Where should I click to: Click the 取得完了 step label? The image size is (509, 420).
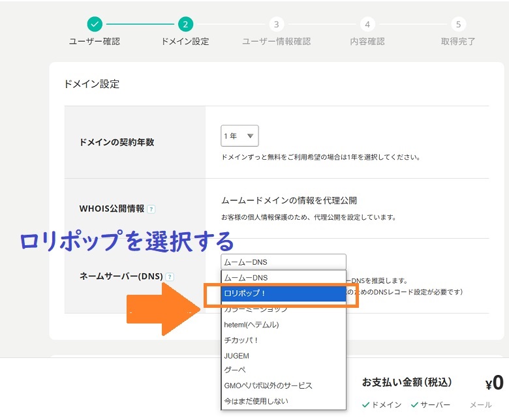[x=458, y=42]
